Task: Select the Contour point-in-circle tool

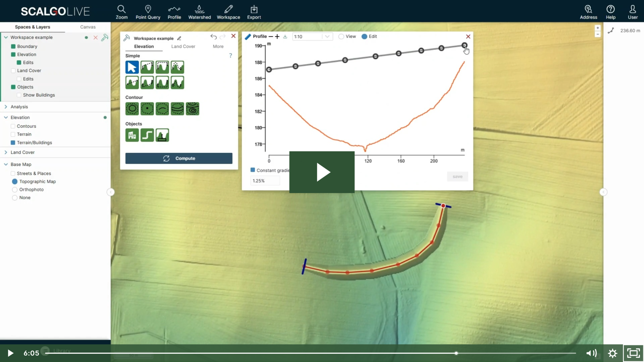Action: click(147, 109)
